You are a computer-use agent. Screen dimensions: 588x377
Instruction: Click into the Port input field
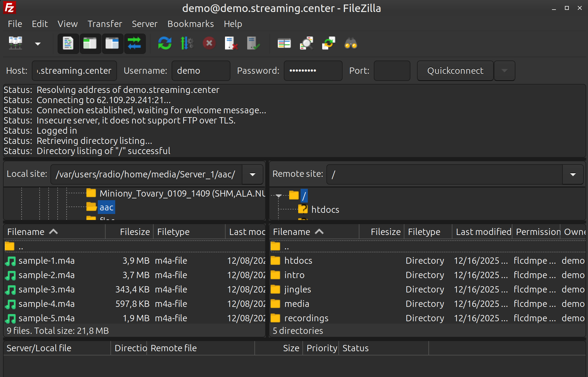pos(391,71)
